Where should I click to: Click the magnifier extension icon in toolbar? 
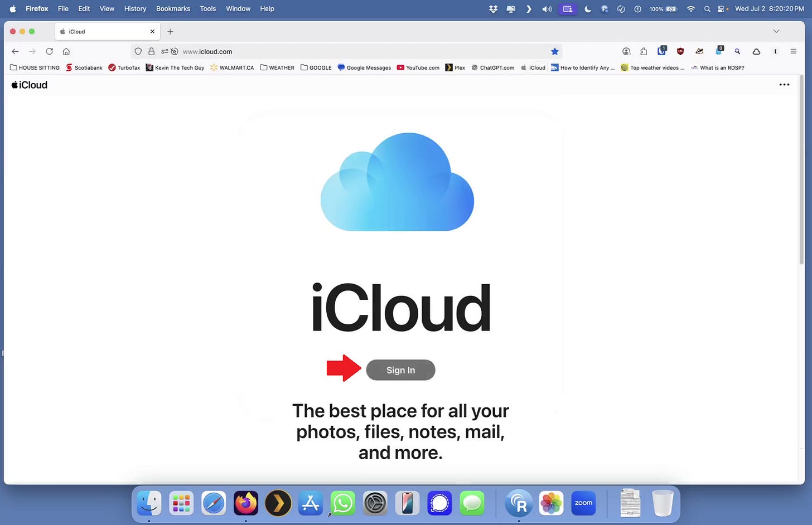[737, 51]
